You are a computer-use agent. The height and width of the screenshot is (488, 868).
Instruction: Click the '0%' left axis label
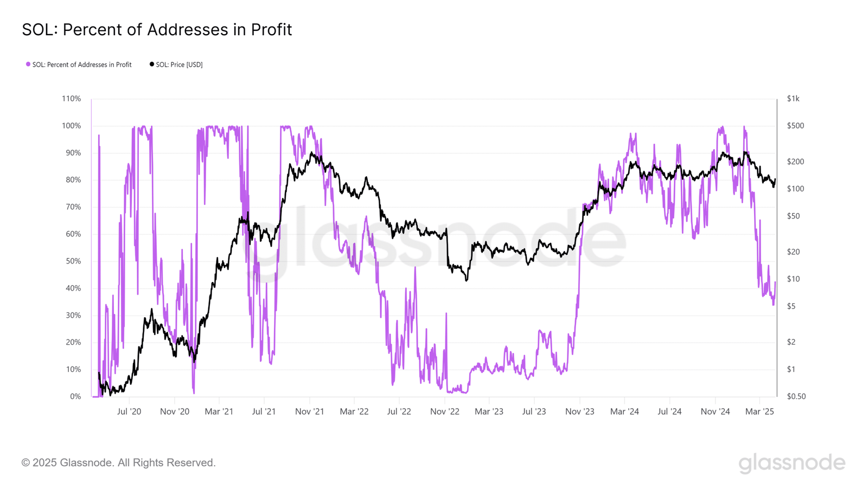[75, 396]
